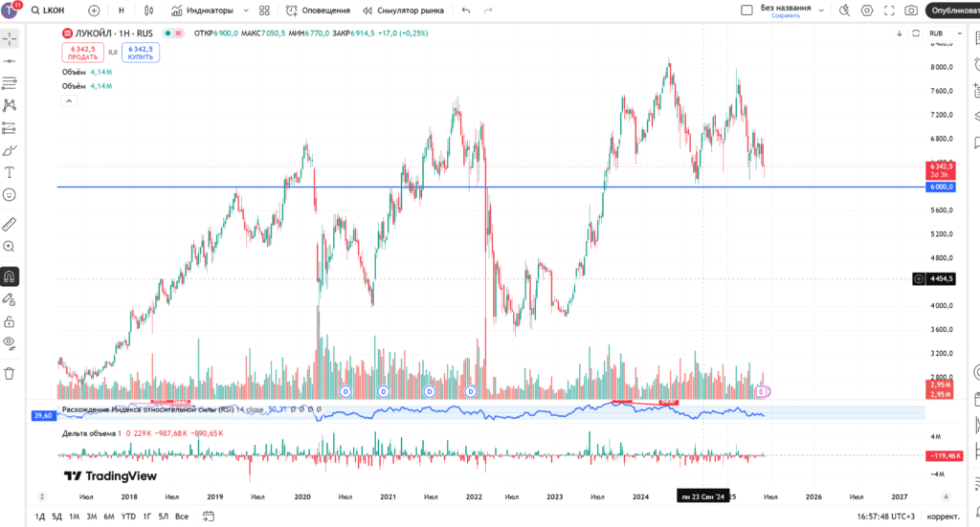Select the 5Л five-year range
Image resolution: width=980 pixels, height=527 pixels.
point(163,516)
